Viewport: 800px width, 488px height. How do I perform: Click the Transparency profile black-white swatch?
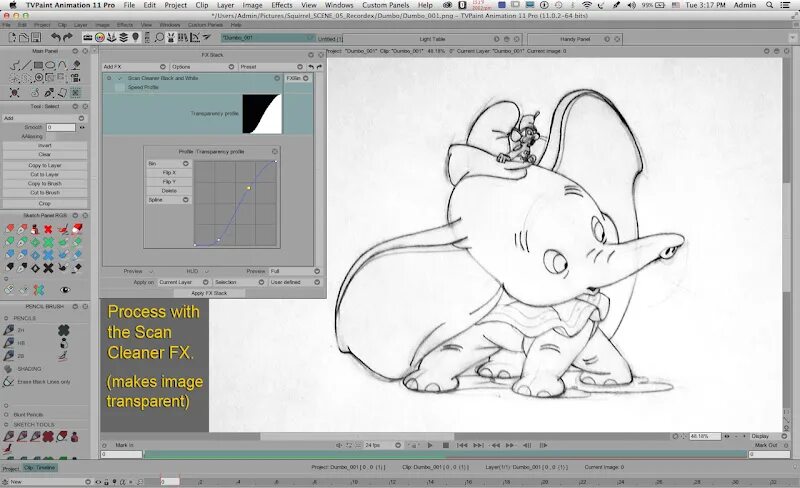pos(262,114)
